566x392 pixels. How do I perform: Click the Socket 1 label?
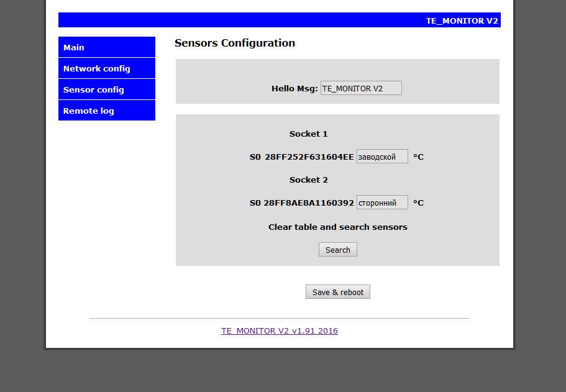(308, 134)
